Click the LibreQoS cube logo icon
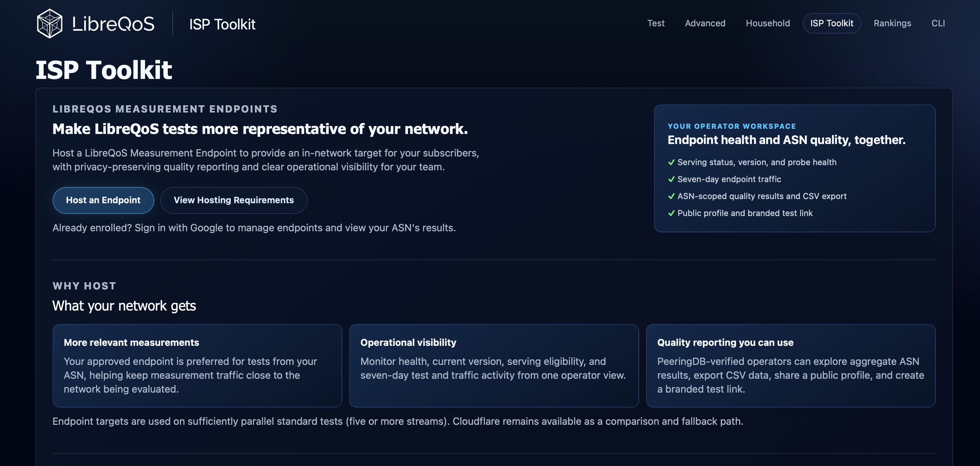The image size is (980, 466). point(49,24)
